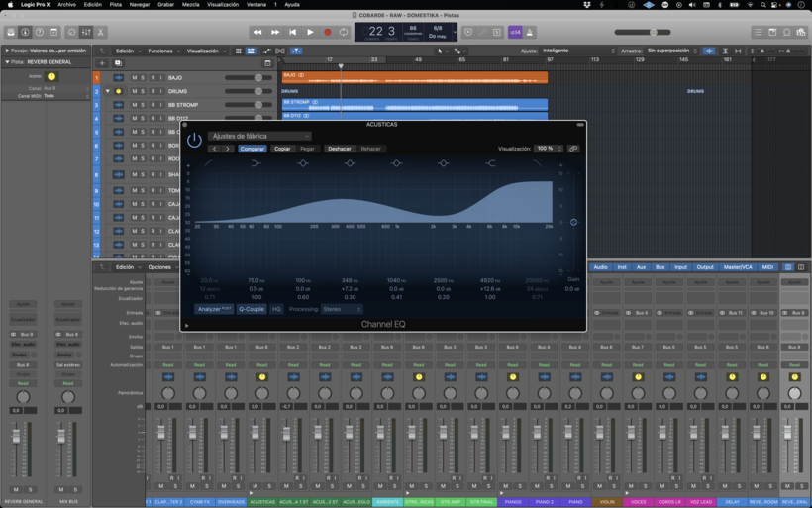Open the List Editors button
This screenshot has width=812, height=508.
click(758, 32)
